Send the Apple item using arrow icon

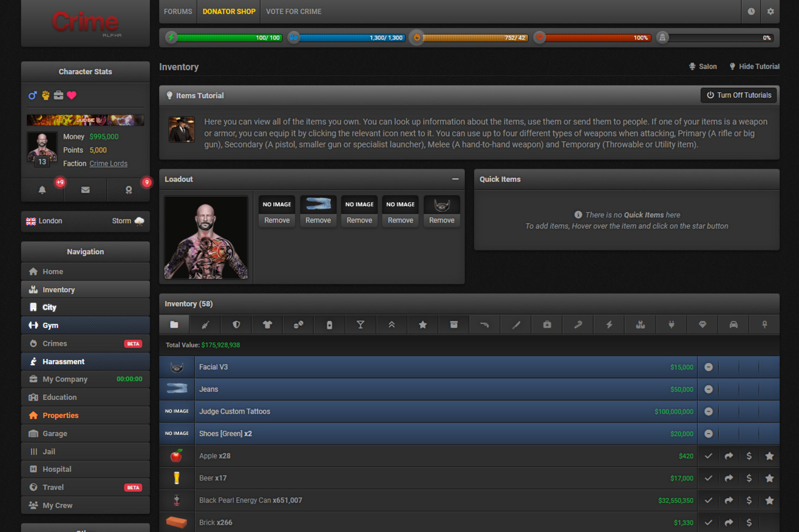[729, 456]
